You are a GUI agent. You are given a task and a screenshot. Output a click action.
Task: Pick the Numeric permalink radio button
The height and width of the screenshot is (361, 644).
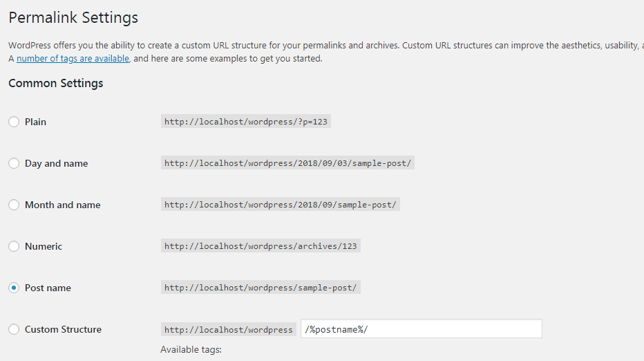point(14,246)
